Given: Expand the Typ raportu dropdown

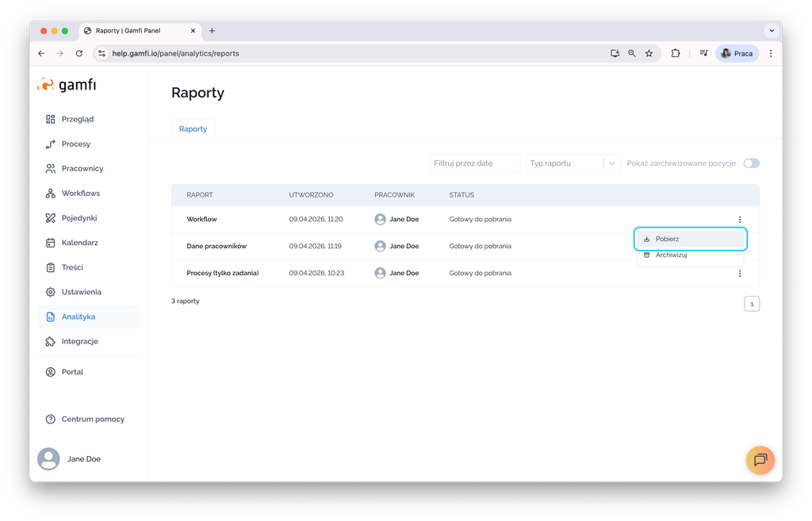Looking at the screenshot, I should (x=612, y=163).
